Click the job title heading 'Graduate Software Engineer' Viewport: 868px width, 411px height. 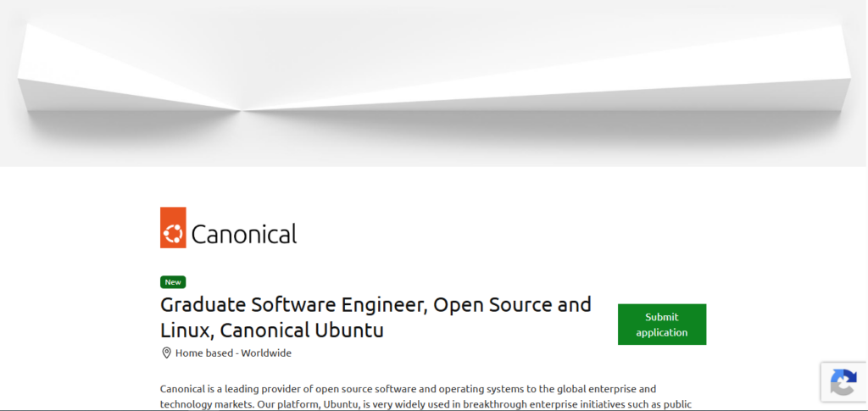[376, 318]
